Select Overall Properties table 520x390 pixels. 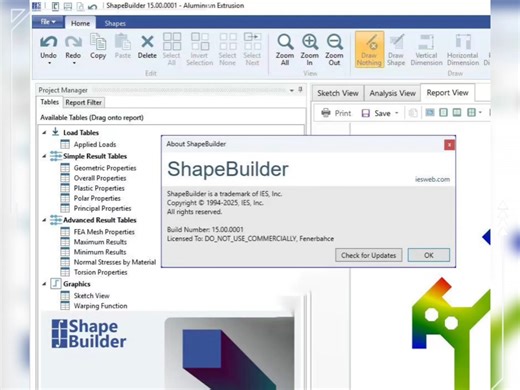coord(100,178)
